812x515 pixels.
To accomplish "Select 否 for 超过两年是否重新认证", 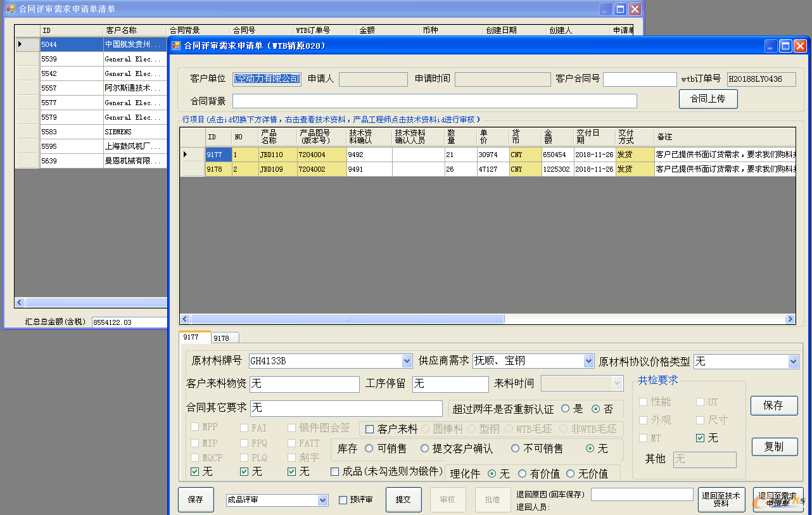I will click(595, 409).
